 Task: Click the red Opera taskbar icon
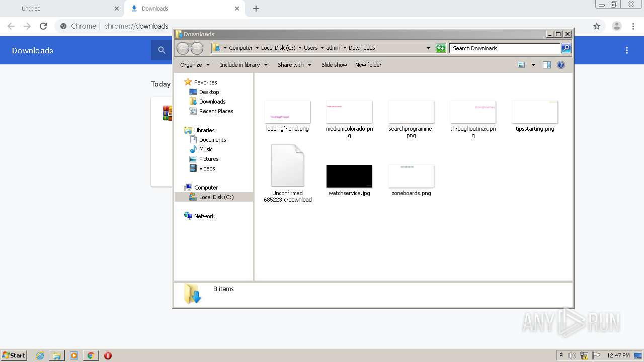(108, 355)
